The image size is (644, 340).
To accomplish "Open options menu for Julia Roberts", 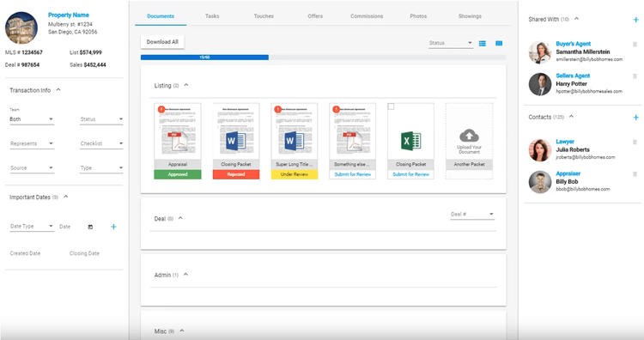I will pyautogui.click(x=635, y=142).
